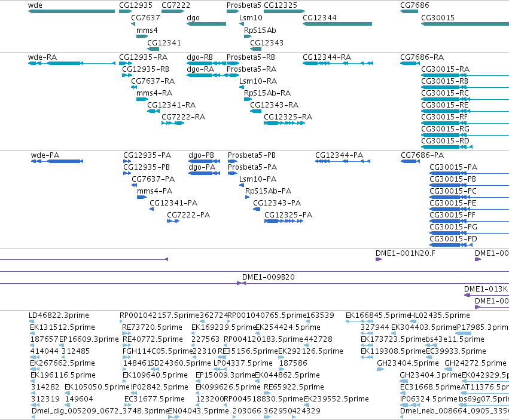509x420 pixels.
Task: Open the Lsm10 gene label
Action: pyautogui.click(x=251, y=17)
